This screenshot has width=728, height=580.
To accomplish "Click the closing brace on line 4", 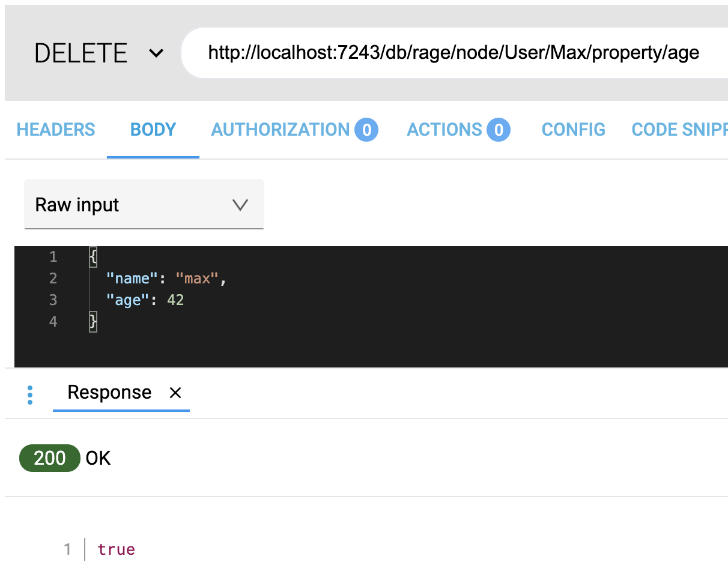I will pyautogui.click(x=93, y=321).
